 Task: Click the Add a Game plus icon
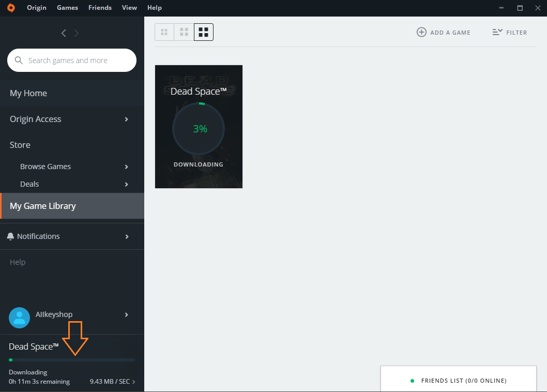tap(421, 32)
